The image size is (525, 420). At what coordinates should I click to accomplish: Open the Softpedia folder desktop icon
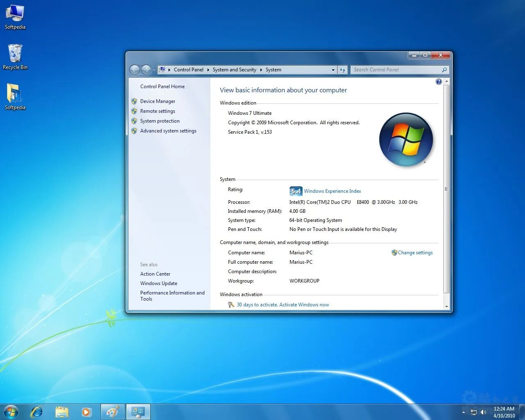tap(15, 97)
